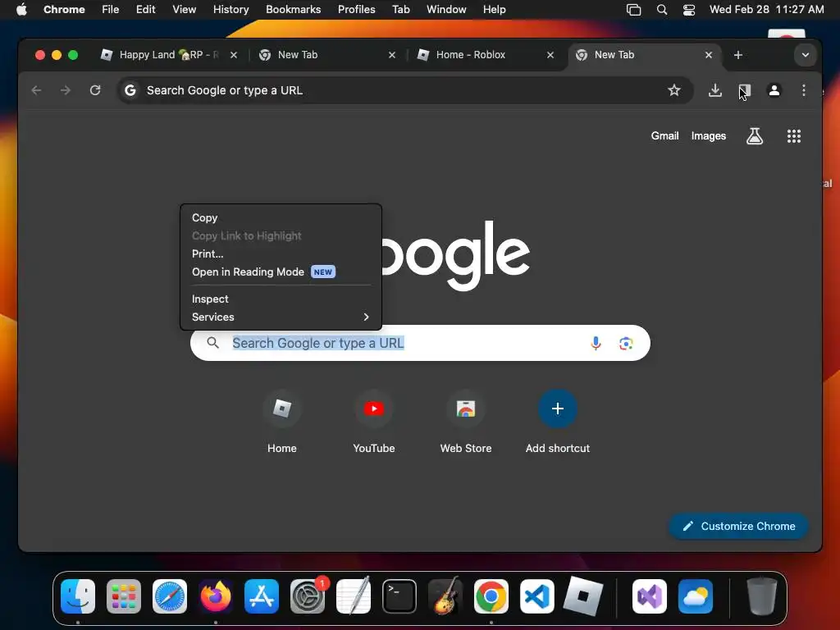Image resolution: width=840 pixels, height=630 pixels.
Task: Open System Settings from the dock
Action: tap(308, 596)
